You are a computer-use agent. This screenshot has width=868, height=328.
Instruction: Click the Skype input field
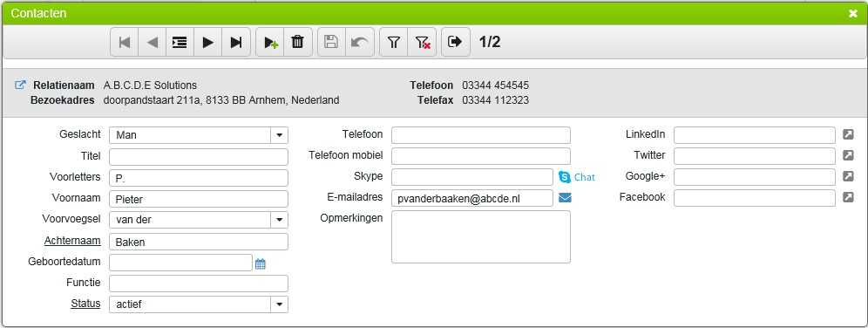point(472,177)
